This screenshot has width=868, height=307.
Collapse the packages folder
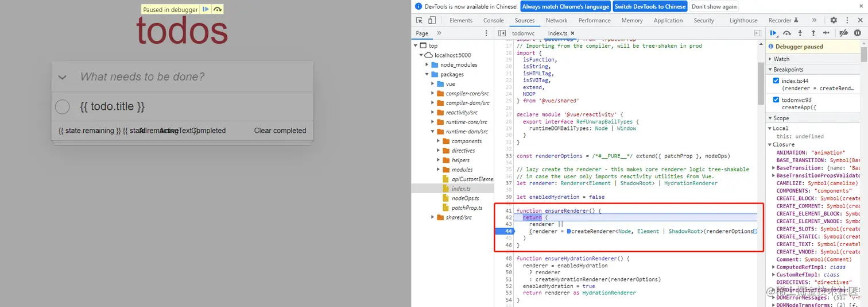click(428, 74)
